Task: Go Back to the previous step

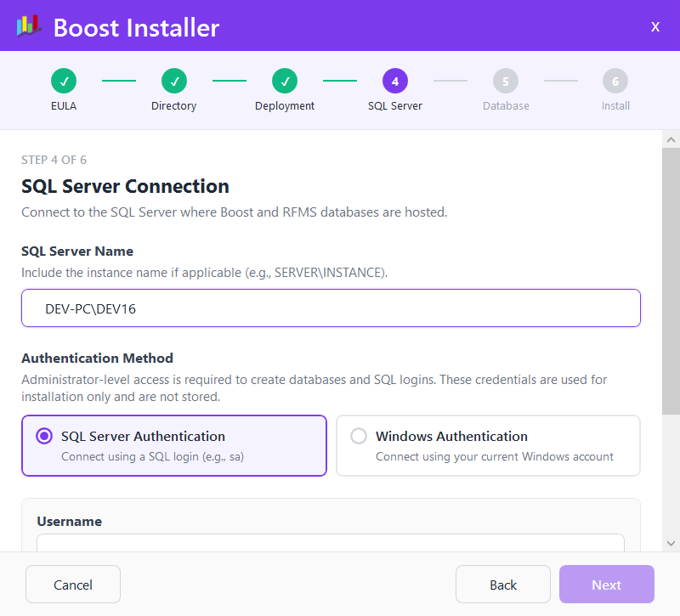Action: tap(503, 585)
